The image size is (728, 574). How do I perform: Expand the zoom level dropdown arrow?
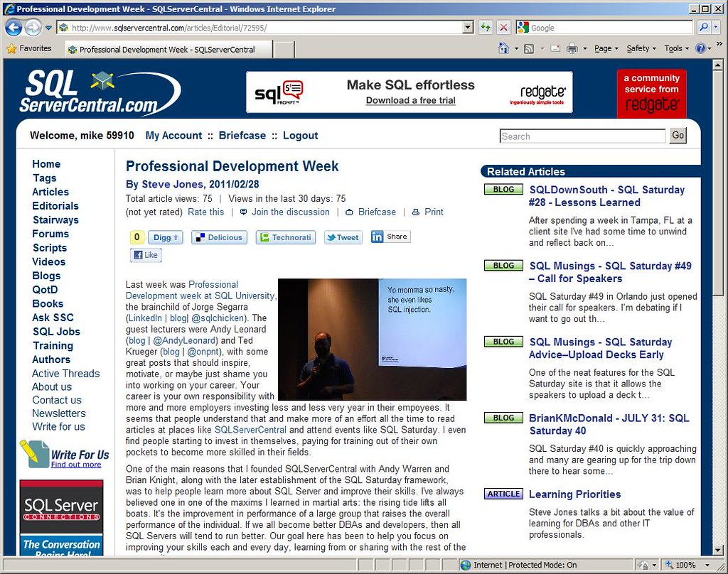pos(707,565)
